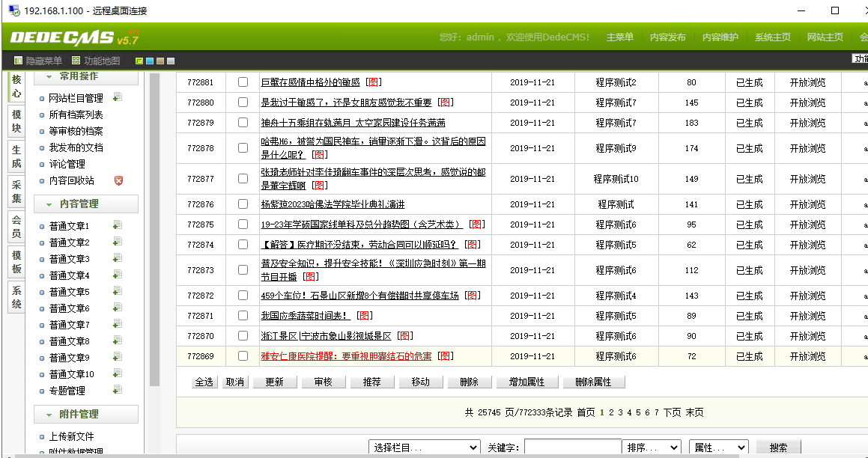Click the 删除 delete button

click(x=469, y=382)
